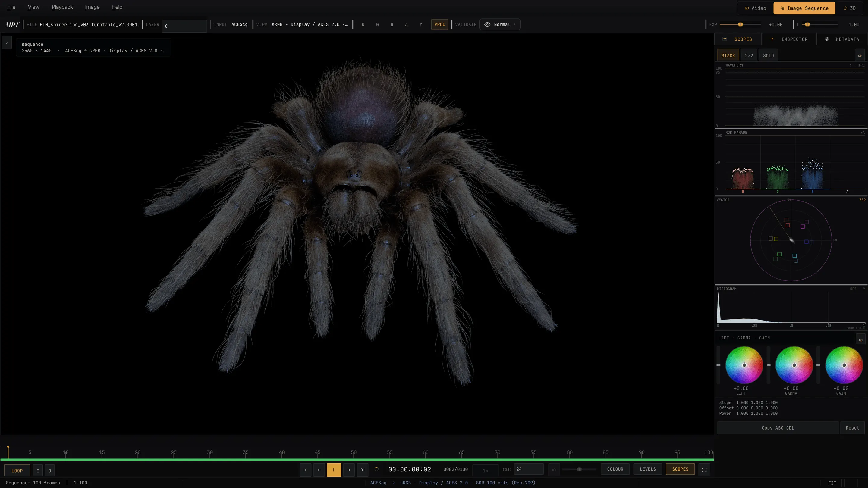Click the Lift Gamma Gain pop-out icon
Viewport: 868px width, 488px height.
point(860,340)
